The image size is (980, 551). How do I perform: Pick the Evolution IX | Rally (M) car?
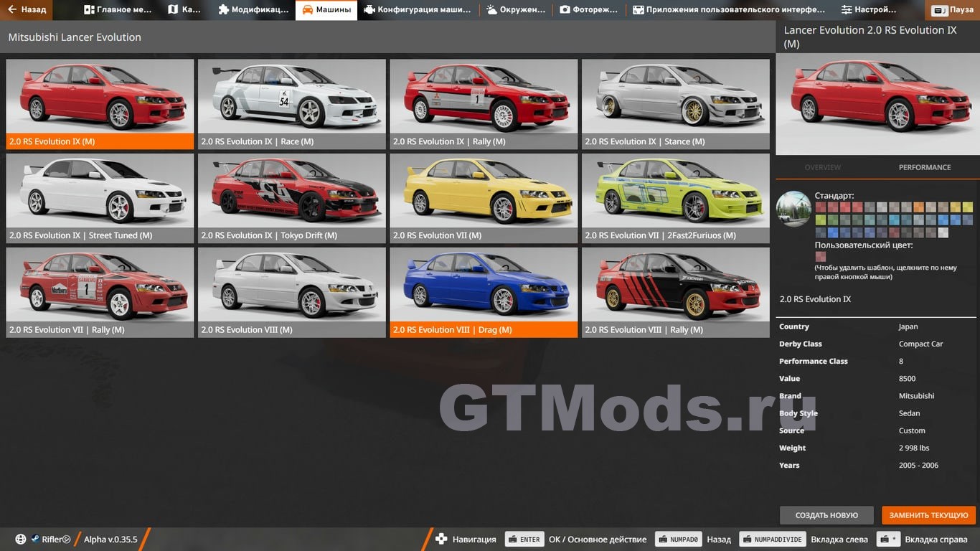(x=484, y=104)
